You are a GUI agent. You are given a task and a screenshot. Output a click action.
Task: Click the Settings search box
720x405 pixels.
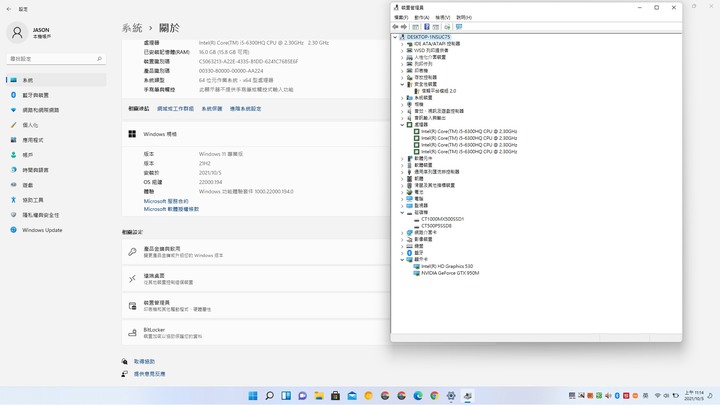tap(56, 59)
